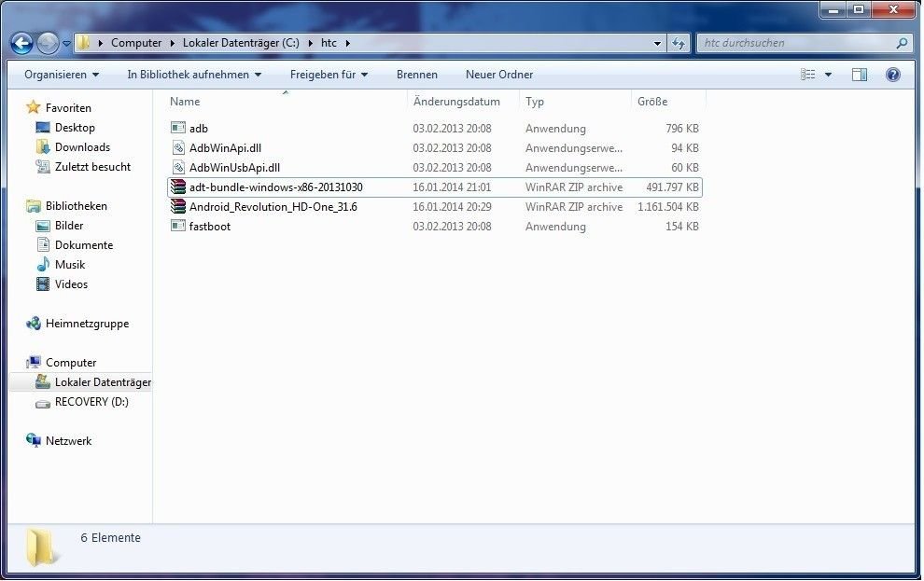This screenshot has width=924, height=581.
Task: Click the file name 'adb'
Action: tap(199, 129)
